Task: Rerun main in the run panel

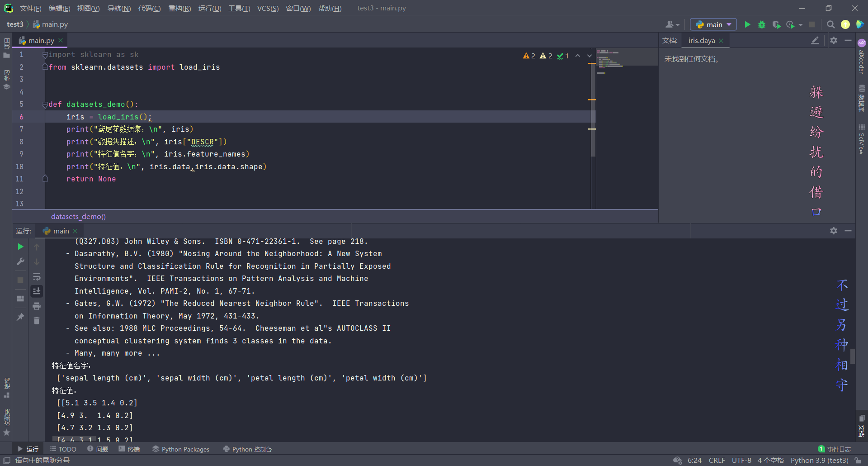Action: 20,247
